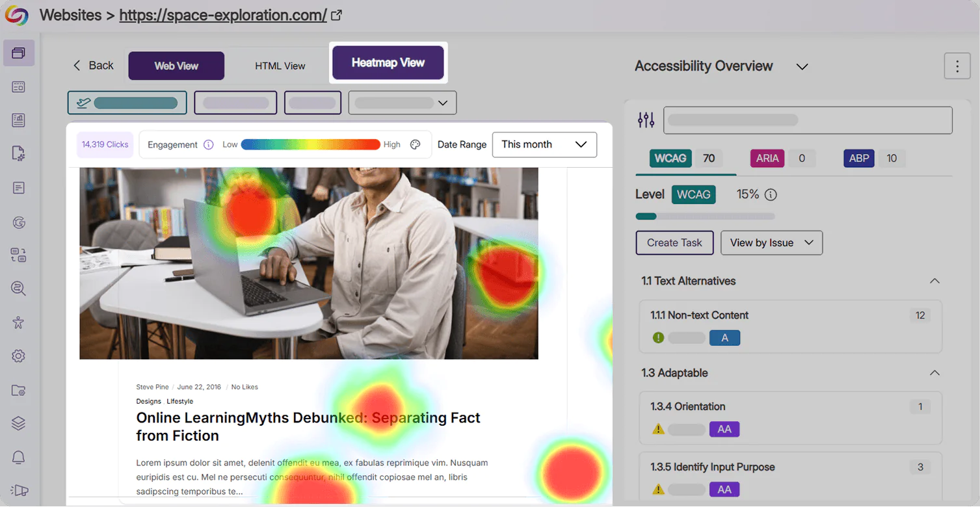
Task: Click the Create Task button
Action: [x=674, y=242]
